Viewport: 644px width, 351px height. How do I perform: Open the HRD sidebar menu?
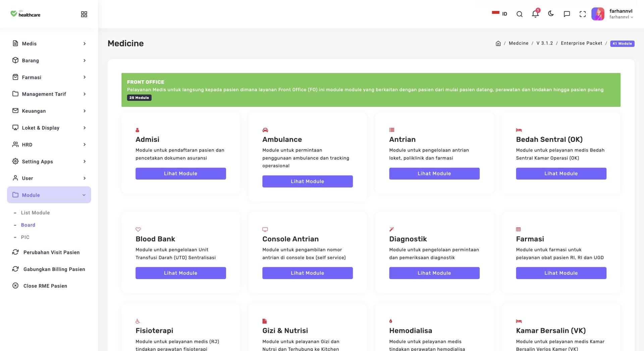coord(49,145)
